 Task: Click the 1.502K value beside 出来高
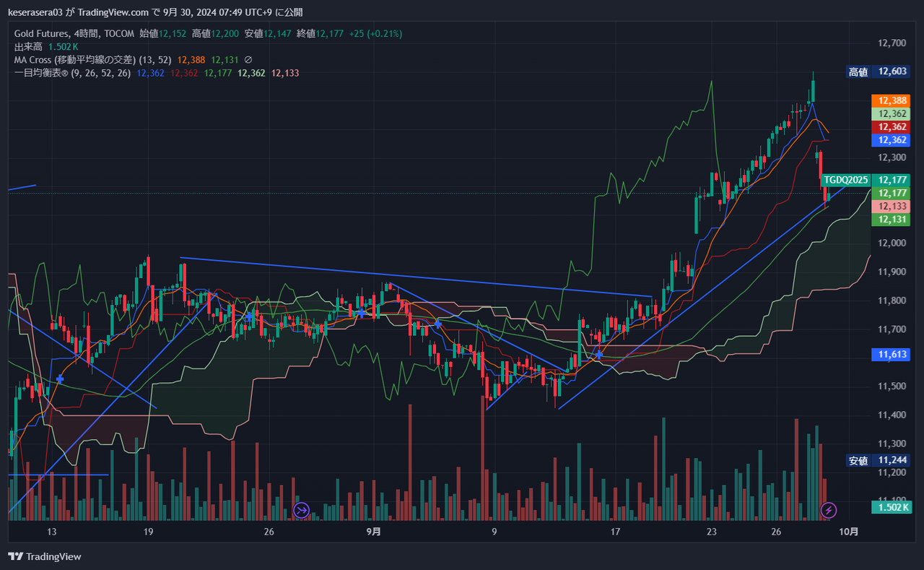(x=64, y=47)
